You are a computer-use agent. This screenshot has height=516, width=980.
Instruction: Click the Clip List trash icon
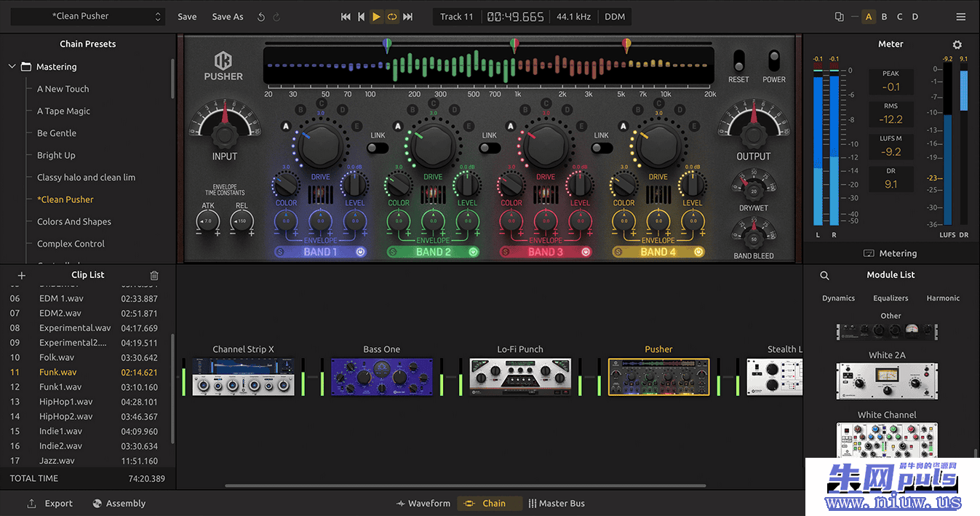coord(154,275)
